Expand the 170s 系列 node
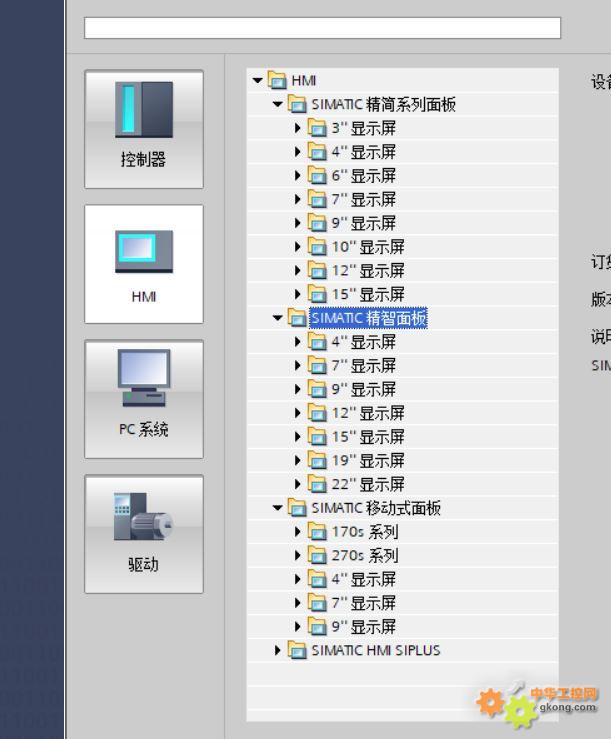The height and width of the screenshot is (739, 611). [x=297, y=532]
